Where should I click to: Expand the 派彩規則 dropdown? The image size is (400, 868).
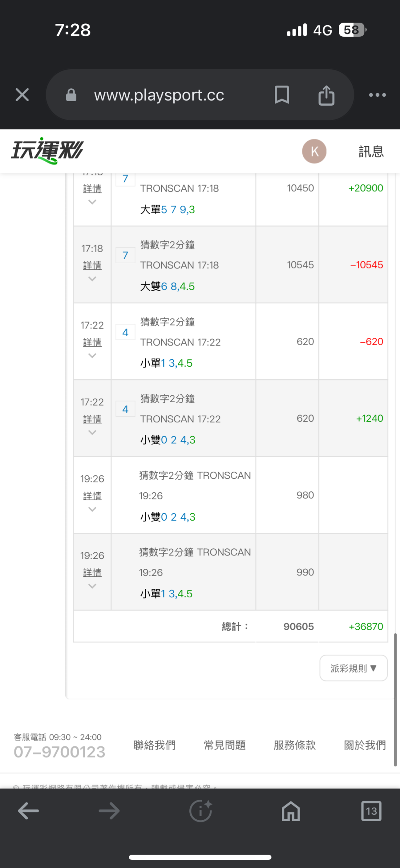click(353, 668)
